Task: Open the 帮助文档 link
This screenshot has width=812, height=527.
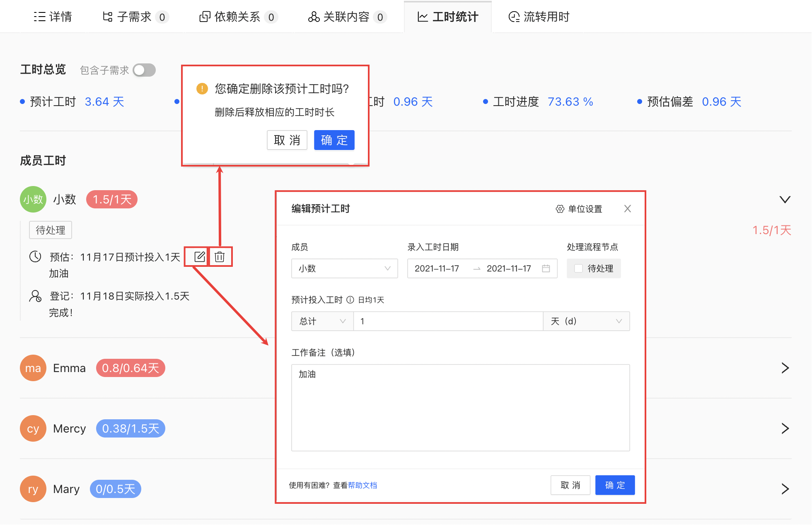Action: pyautogui.click(x=362, y=485)
